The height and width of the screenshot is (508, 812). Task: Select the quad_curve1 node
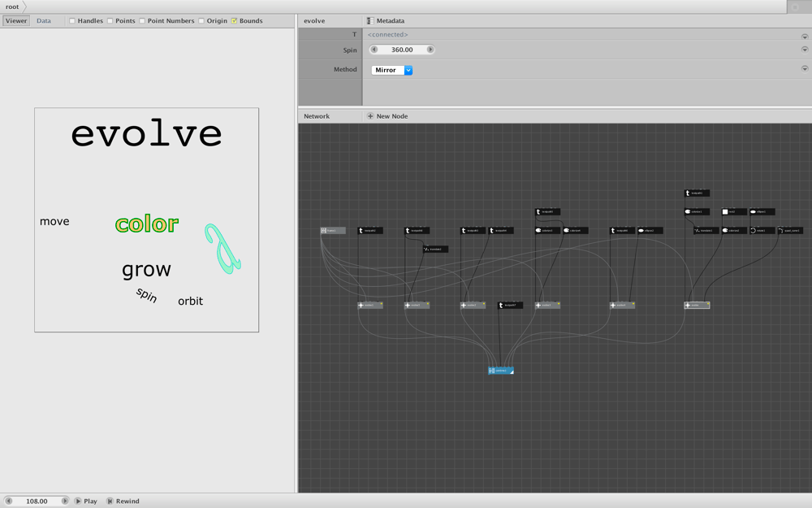point(790,231)
